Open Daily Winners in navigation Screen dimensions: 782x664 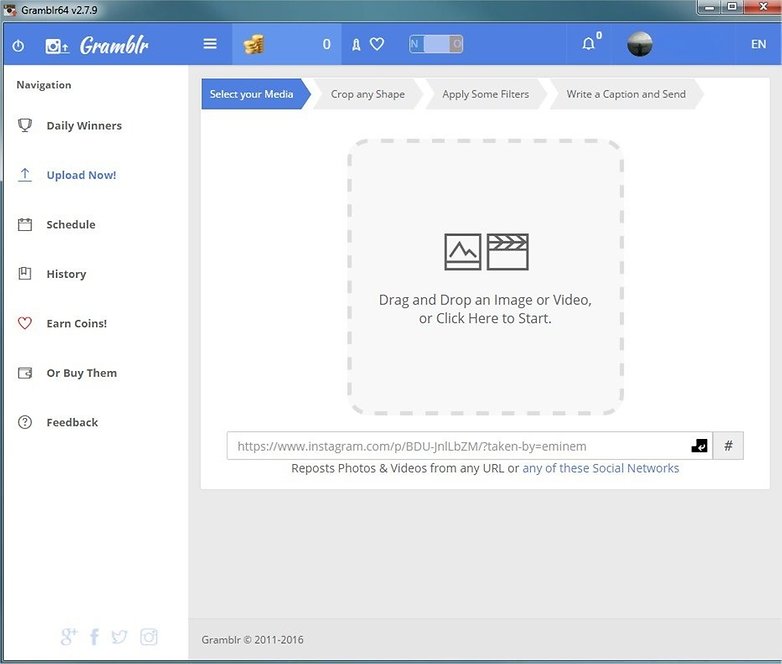tap(84, 126)
